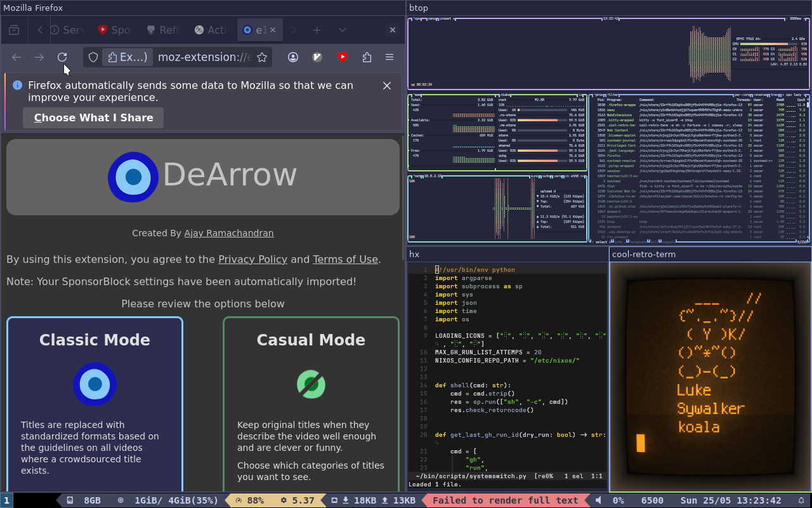This screenshot has width=812, height=508.
Task: Click the orange cursor block in cool-retro-term
Action: 641,443
